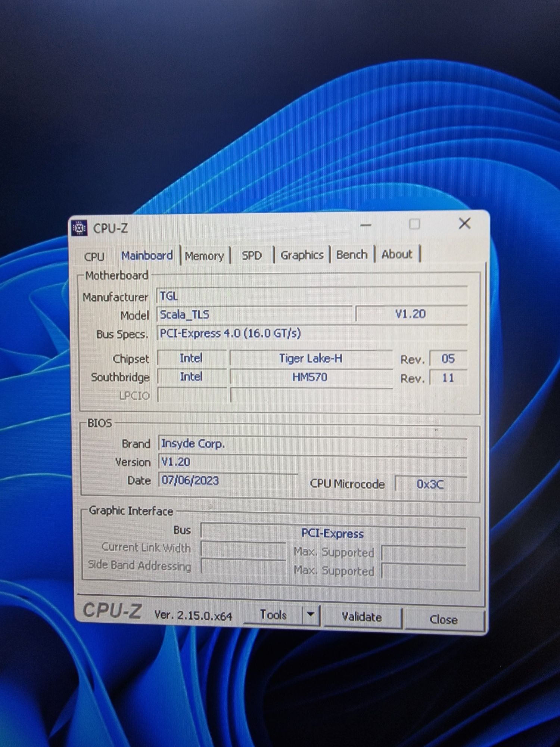Click the Manufacturer field showing TGL
Viewport: 560px width, 747px height.
312,295
